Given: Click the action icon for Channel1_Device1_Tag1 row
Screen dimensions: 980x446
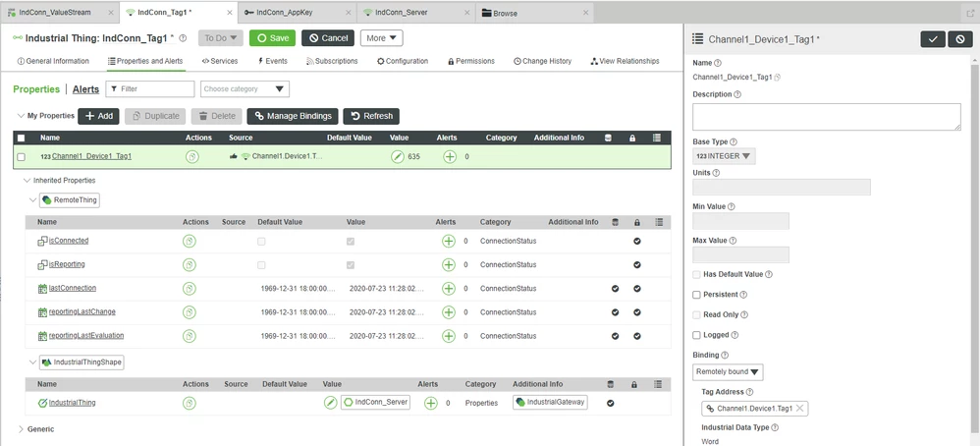Looking at the screenshot, I should pos(192,157).
